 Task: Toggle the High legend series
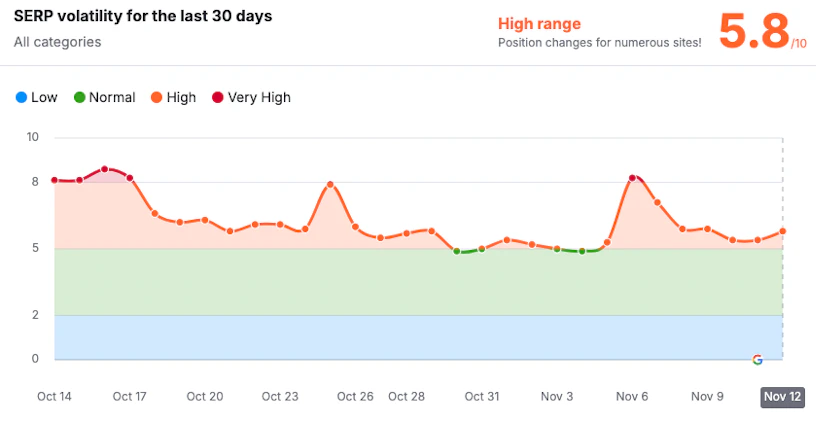coord(173,97)
